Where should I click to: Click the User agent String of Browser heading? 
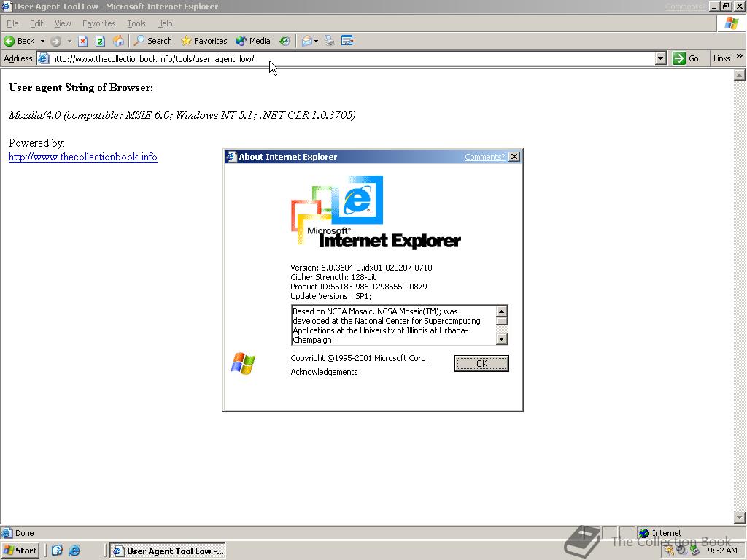[81, 87]
